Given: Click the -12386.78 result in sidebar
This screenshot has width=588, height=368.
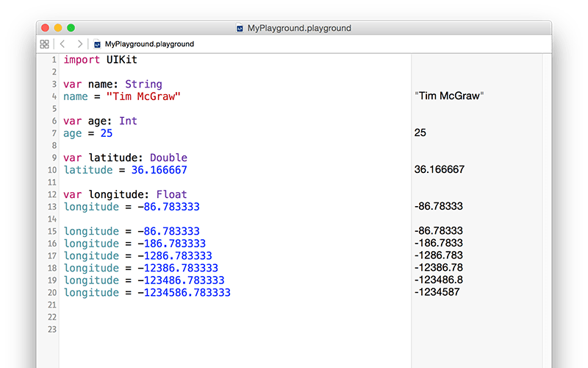Looking at the screenshot, I should point(438,267).
